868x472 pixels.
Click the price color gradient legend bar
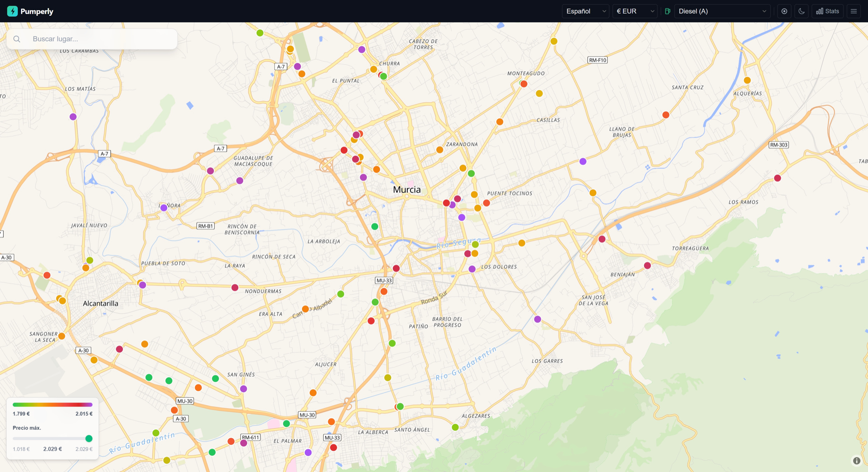52,405
